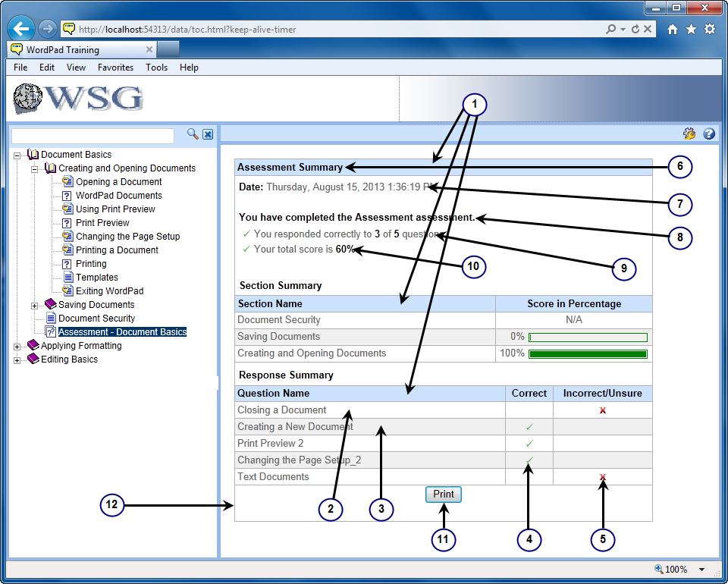Click the browser Home icon
This screenshot has width=728, height=584.
pyautogui.click(x=673, y=28)
